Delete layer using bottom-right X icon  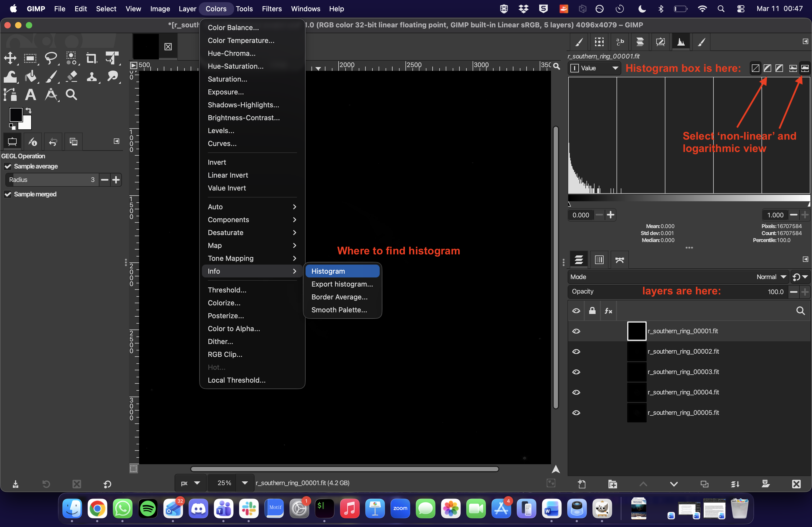pos(796,484)
